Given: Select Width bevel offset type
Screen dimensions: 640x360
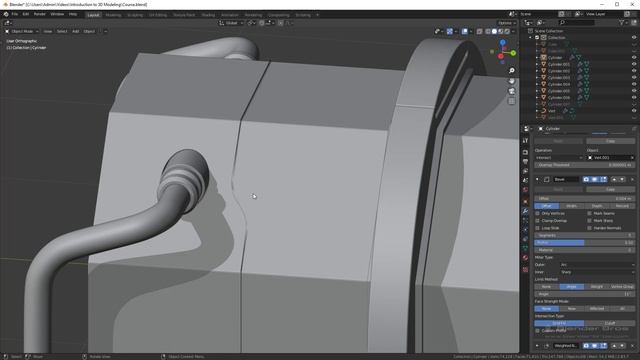Looking at the screenshot, I should pos(572,206).
